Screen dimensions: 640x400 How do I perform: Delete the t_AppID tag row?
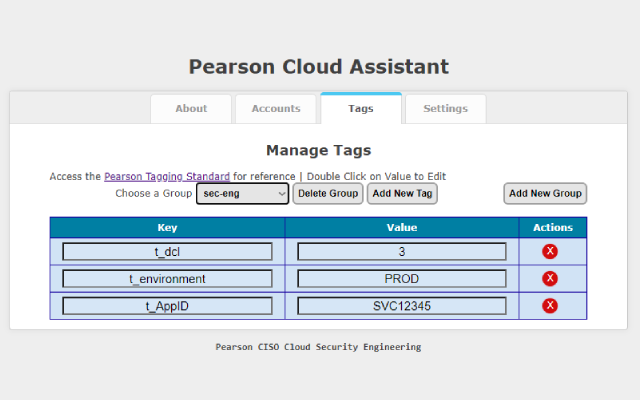point(550,305)
